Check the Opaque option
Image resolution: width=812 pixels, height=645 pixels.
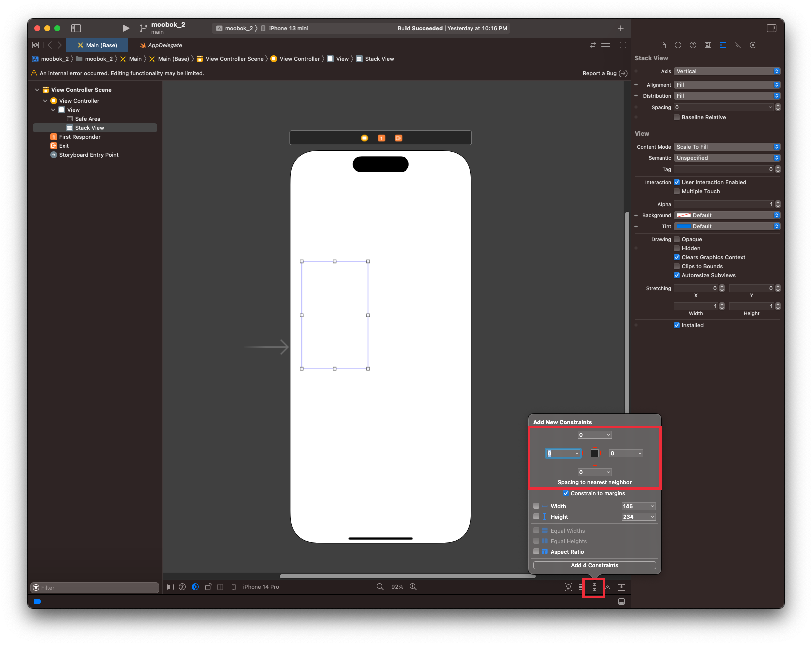pos(677,240)
